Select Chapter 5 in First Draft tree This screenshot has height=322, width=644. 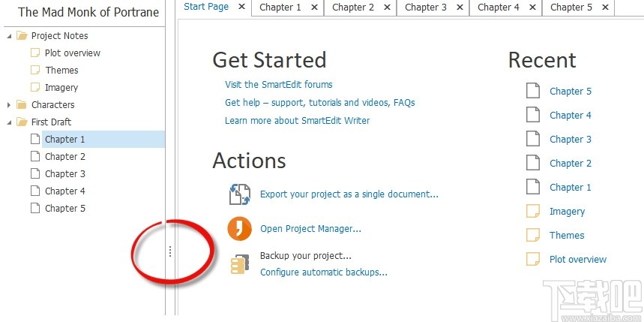tap(64, 209)
